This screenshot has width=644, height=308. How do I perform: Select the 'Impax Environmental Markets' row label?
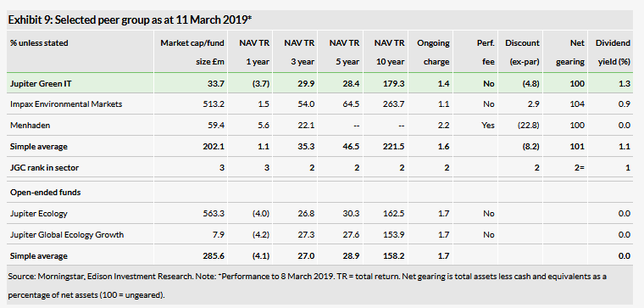pos(66,104)
